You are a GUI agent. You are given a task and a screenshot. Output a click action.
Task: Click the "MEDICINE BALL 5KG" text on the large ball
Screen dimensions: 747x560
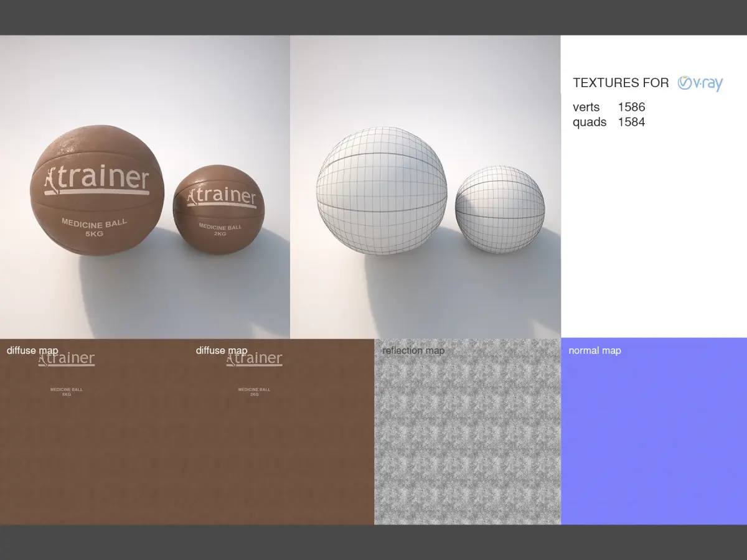click(x=94, y=228)
